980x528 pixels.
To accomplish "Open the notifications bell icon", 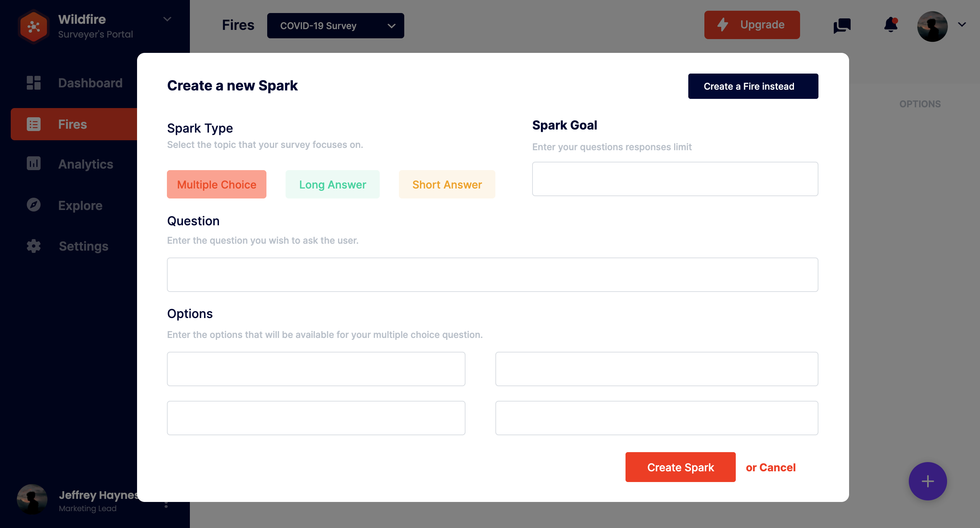I will 891,25.
